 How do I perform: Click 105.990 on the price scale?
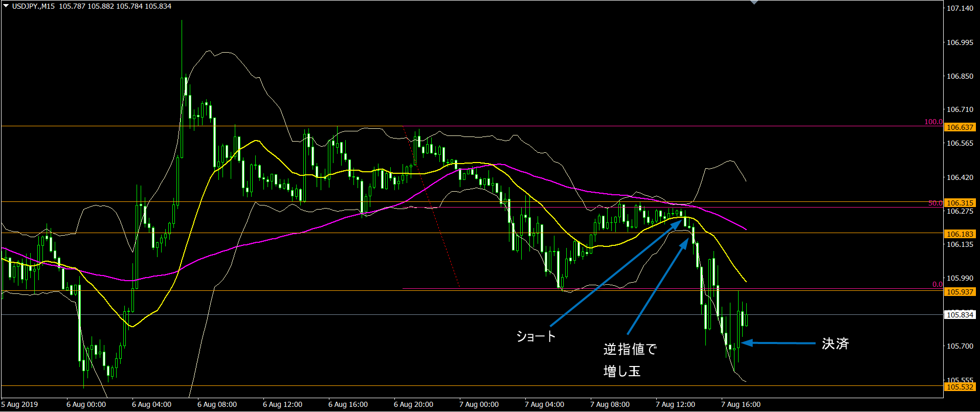click(x=960, y=278)
